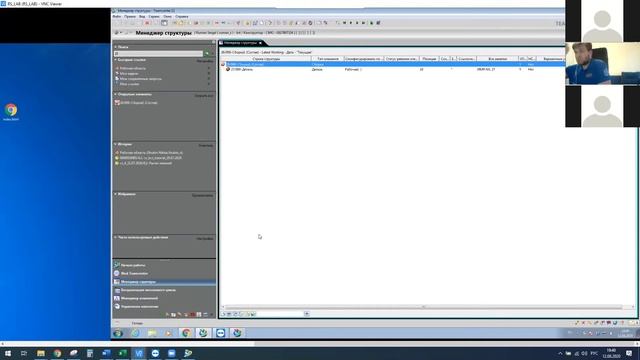Image resolution: width=640 pixels, height=360 pixels.
Task: Select the video thumbnail of the man in blue
Action: [602, 63]
